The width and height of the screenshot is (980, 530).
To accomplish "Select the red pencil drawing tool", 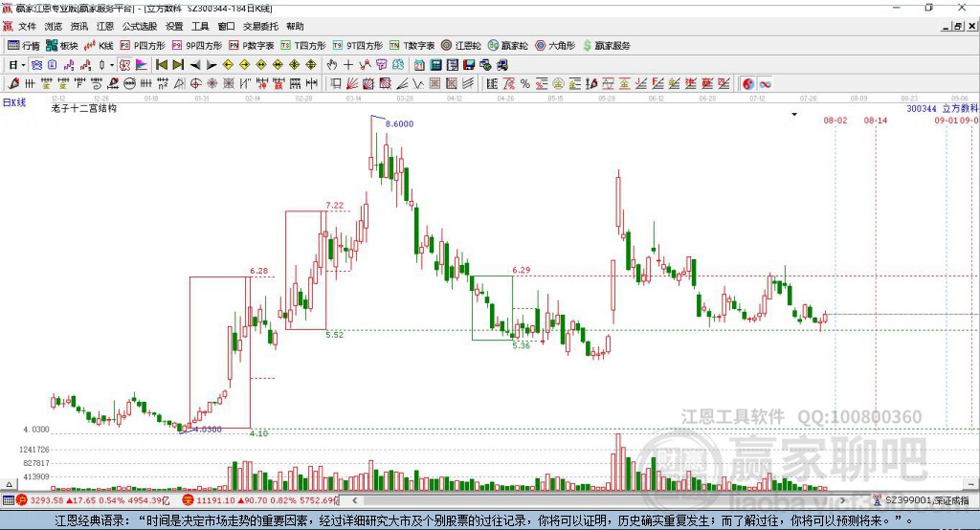I will pos(13,84).
